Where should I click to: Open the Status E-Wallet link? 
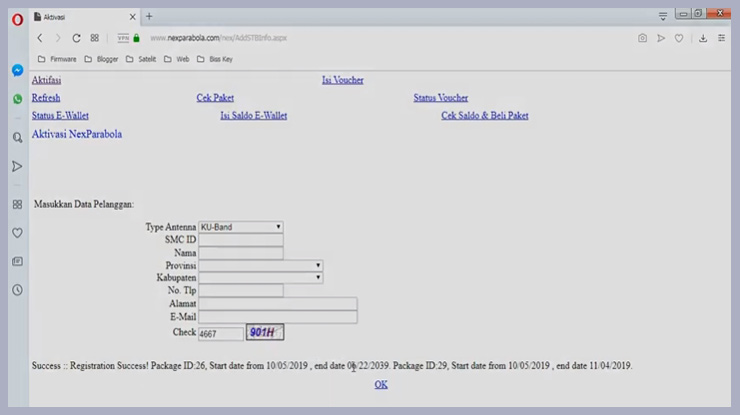[x=60, y=115]
